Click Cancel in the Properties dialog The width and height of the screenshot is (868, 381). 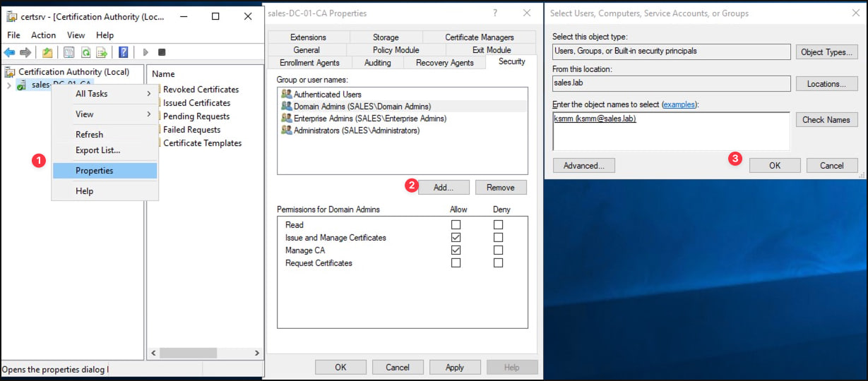coord(398,367)
